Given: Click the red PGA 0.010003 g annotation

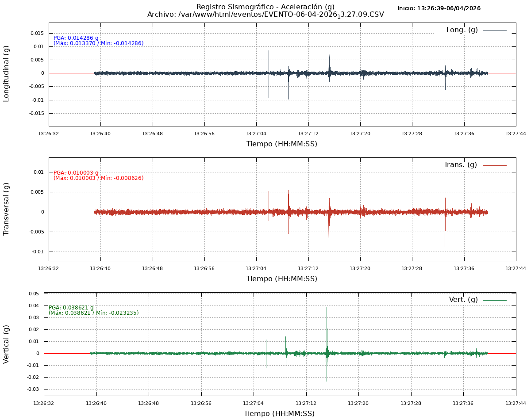Looking at the screenshot, I should click(76, 173).
